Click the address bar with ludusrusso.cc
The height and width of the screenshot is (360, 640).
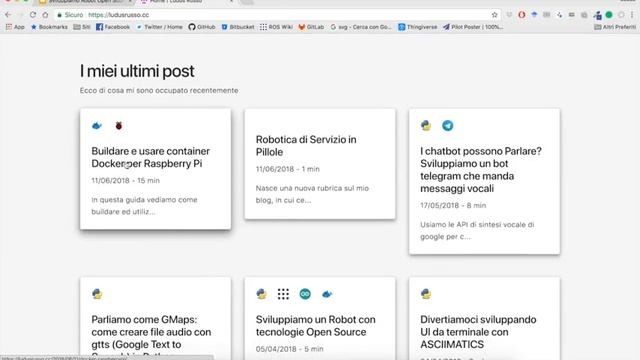tap(278, 15)
